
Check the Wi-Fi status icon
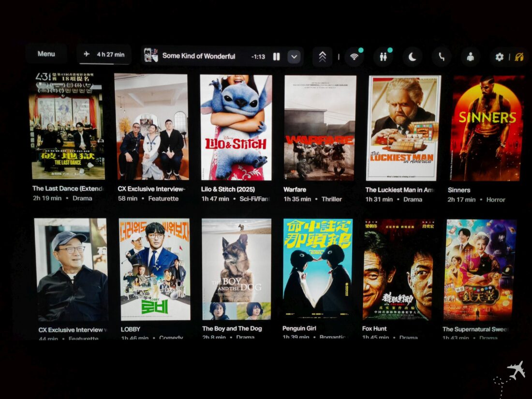pos(355,56)
